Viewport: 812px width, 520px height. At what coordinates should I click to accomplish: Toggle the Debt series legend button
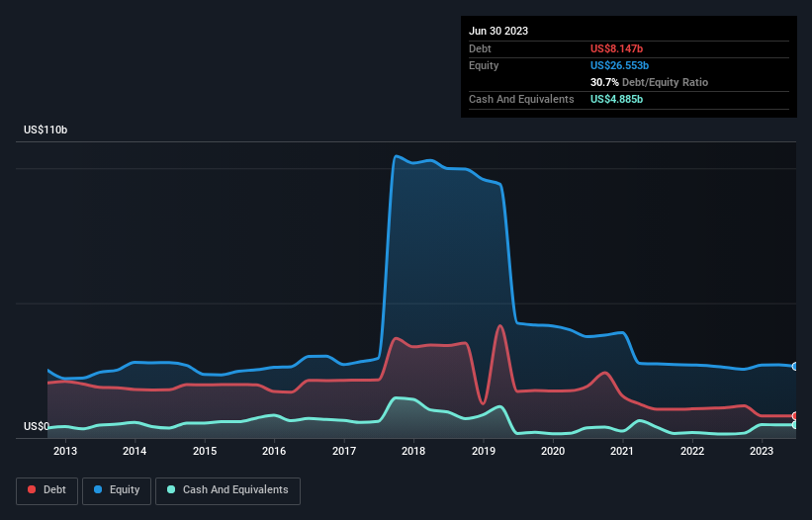(47, 490)
